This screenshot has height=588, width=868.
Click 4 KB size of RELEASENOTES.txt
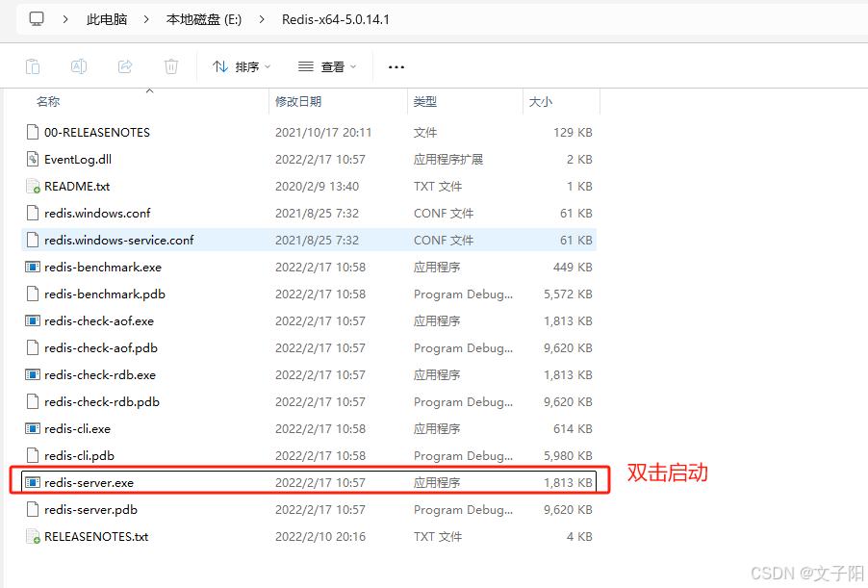pos(579,537)
